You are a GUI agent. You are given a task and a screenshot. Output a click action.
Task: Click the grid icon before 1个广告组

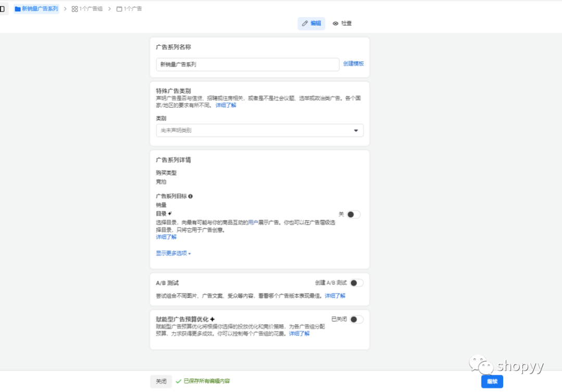tap(74, 9)
